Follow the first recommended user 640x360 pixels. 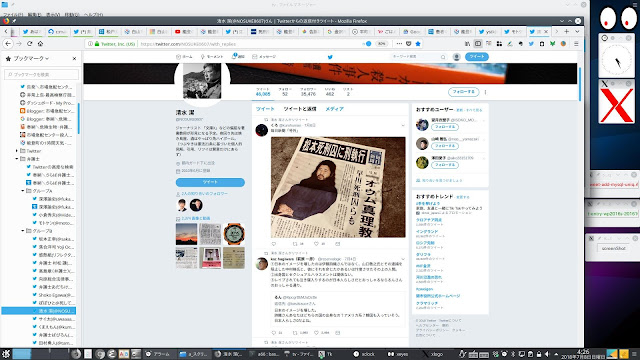tap(444, 127)
